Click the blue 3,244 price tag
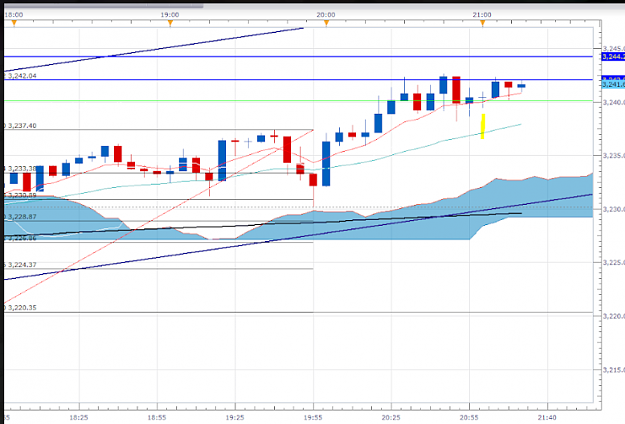625x424 pixels. point(613,57)
